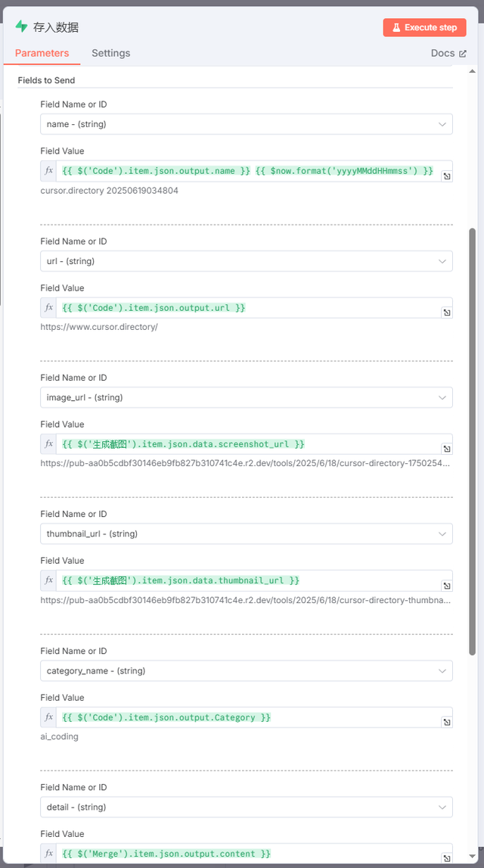The height and width of the screenshot is (868, 484).
Task: Click the fx icon beside category_name field value
Action: [48, 717]
